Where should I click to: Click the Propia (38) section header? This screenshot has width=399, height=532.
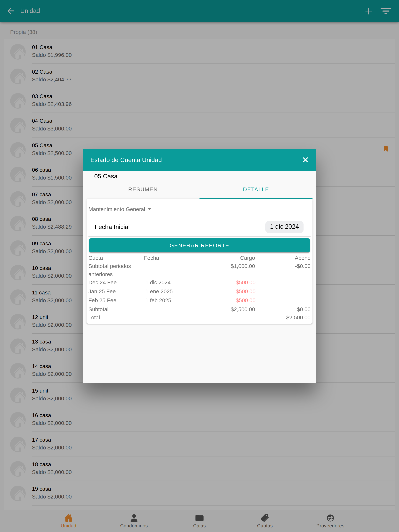24,32
